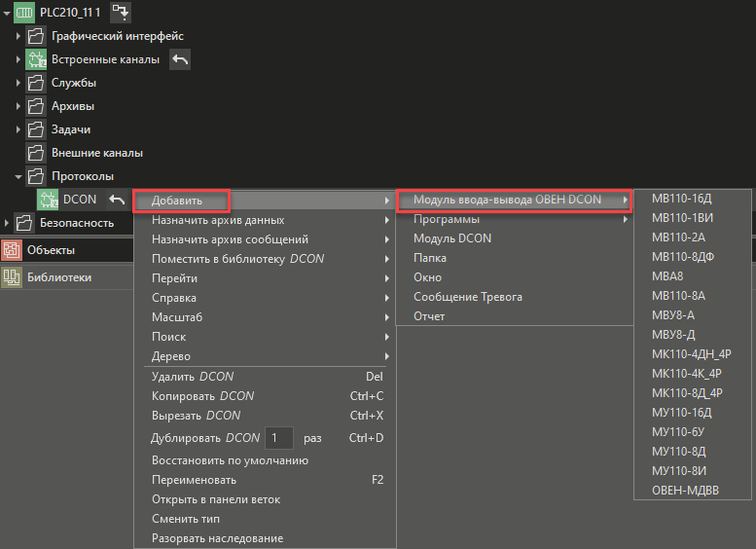Add module МК110-4ДН_4Р
Screen dimensions: 756x549
point(693,354)
